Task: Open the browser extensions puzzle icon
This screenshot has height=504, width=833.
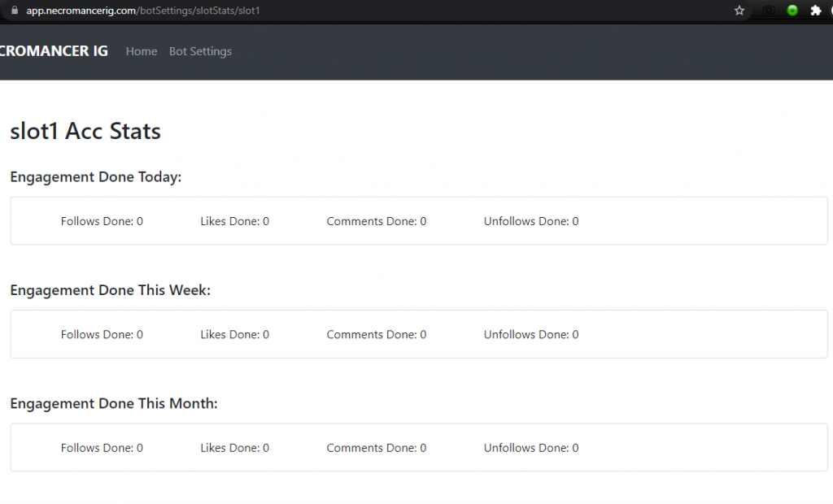Action: coord(815,11)
